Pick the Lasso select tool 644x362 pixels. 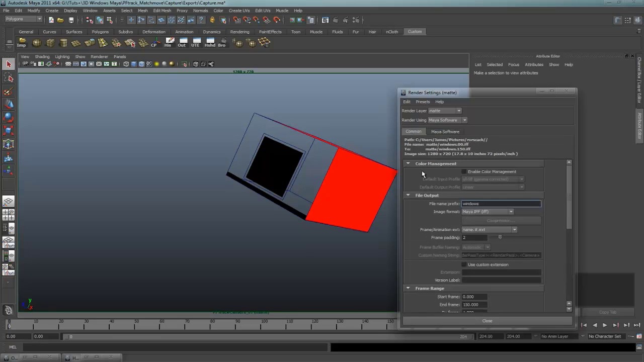9,78
